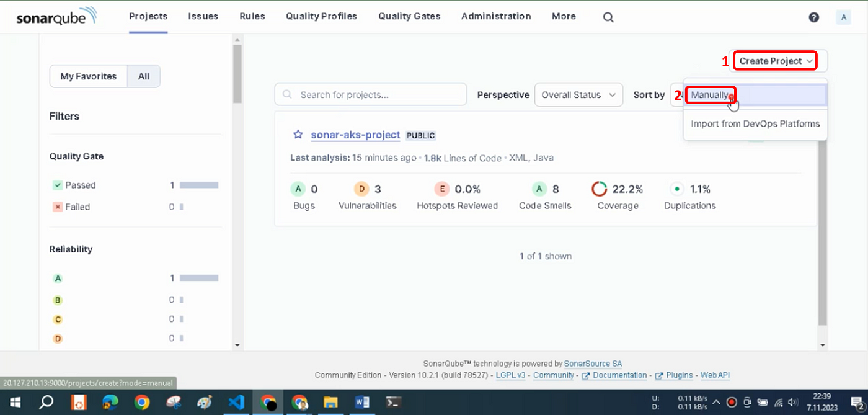
Task: Show hidden system tray icons
Action: click(x=716, y=403)
